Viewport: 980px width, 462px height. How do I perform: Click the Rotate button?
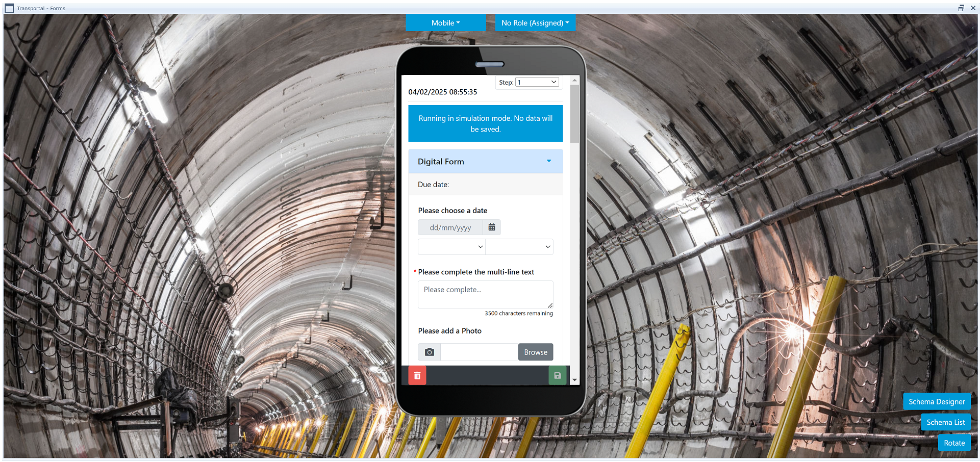[x=954, y=443]
